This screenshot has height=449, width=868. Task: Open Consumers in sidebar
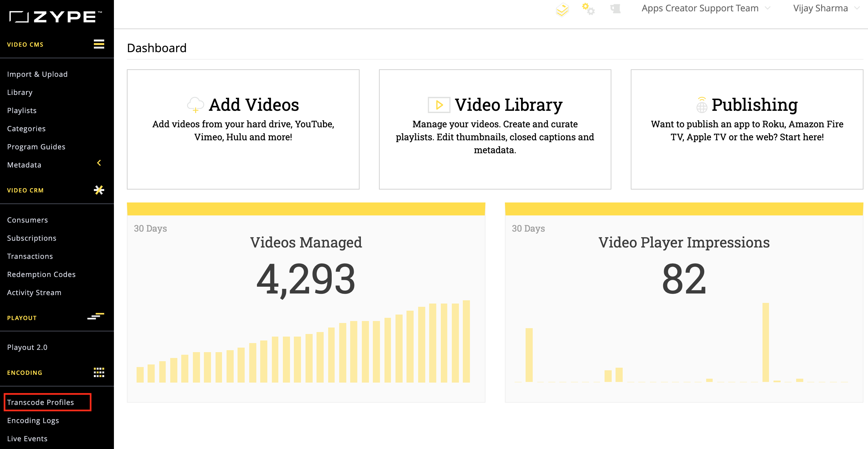click(x=28, y=220)
